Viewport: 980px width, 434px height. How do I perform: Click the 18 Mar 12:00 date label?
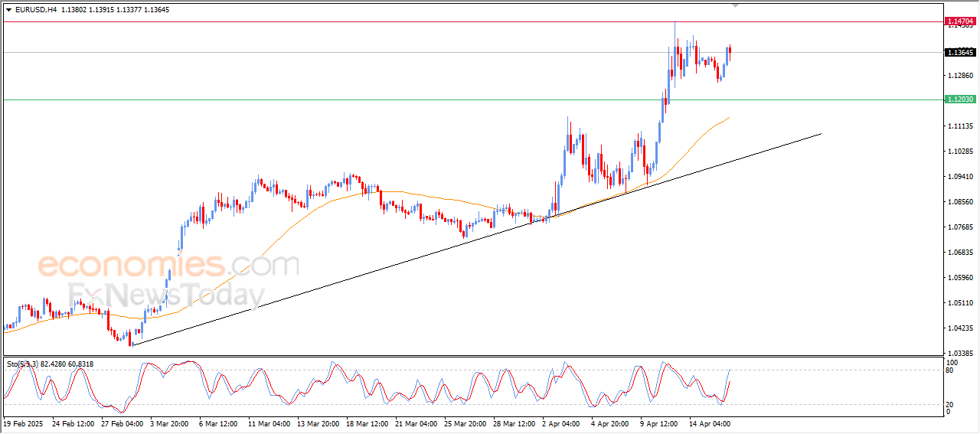(x=367, y=423)
